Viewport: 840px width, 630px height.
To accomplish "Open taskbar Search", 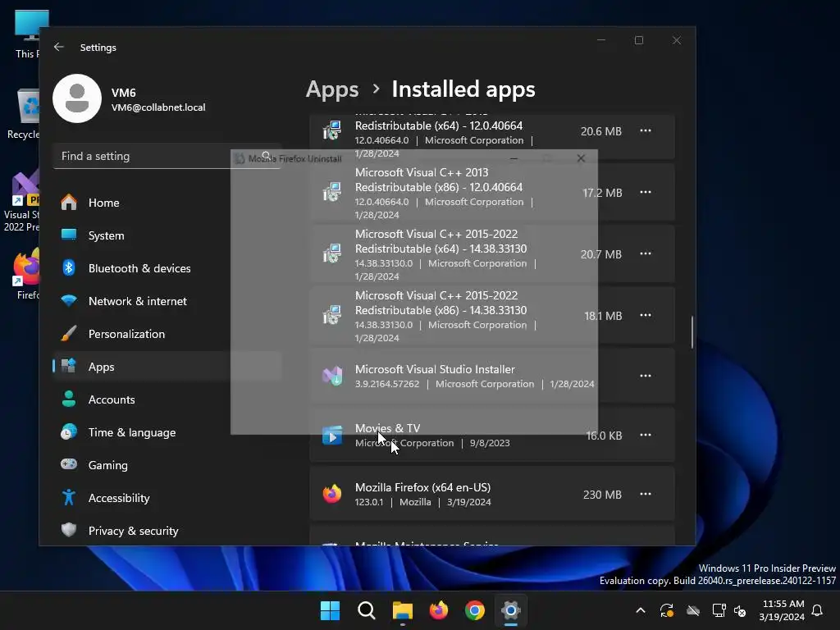I will tap(367, 610).
